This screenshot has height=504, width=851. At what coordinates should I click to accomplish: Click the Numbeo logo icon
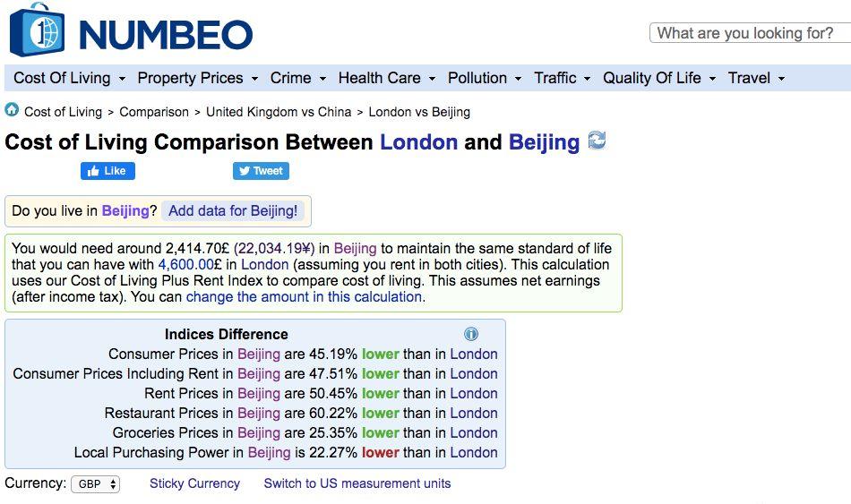(37, 31)
